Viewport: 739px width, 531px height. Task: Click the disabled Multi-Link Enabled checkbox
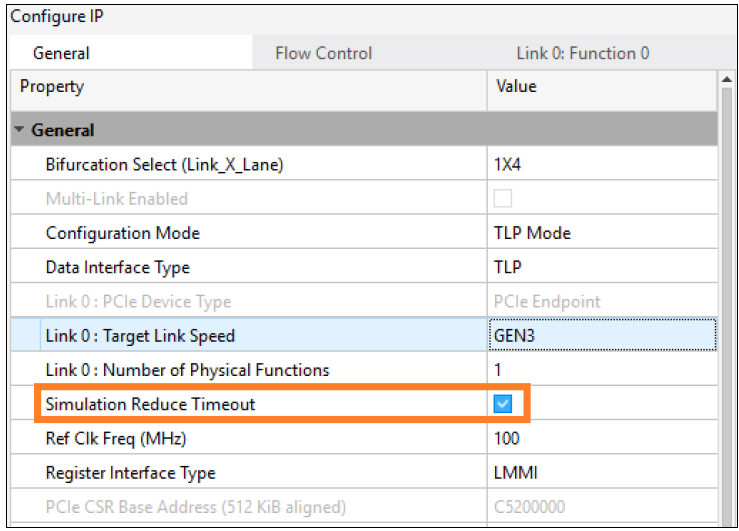503,199
